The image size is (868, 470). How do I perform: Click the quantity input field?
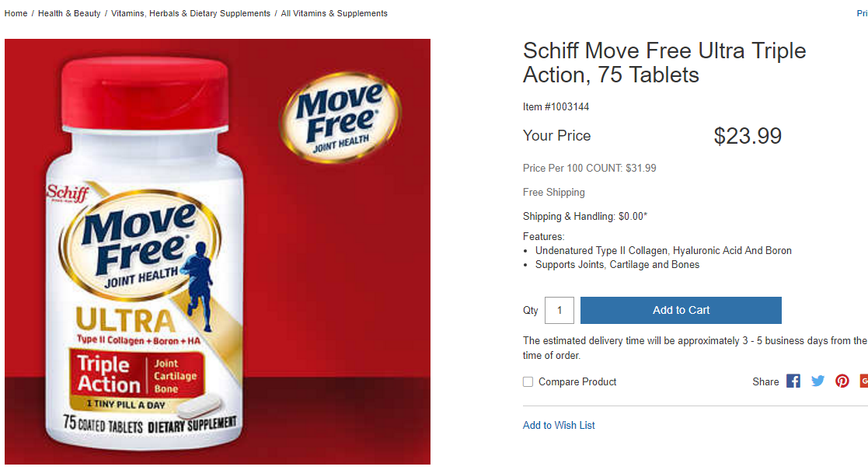[x=559, y=310]
